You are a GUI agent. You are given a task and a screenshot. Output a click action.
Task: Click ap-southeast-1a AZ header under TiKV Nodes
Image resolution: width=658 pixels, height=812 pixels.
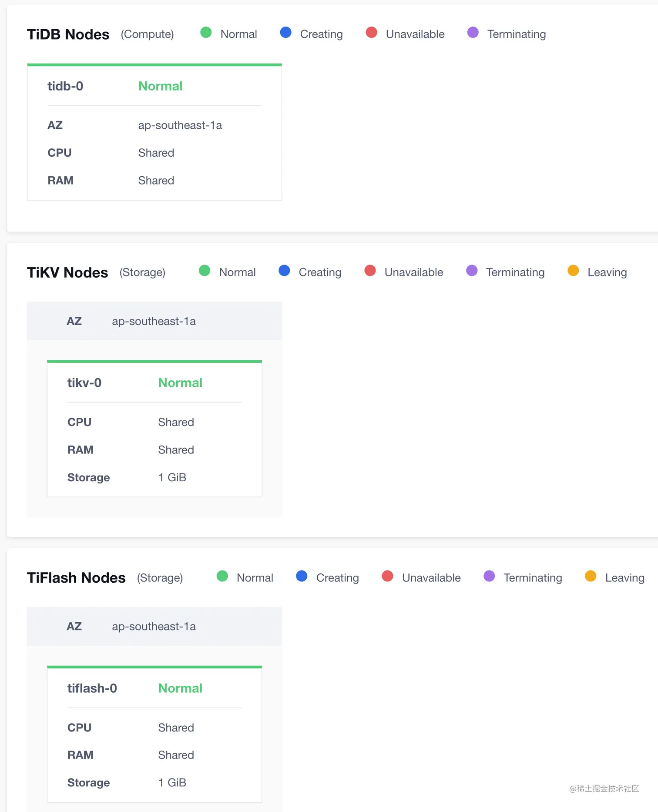pyautogui.click(x=154, y=321)
